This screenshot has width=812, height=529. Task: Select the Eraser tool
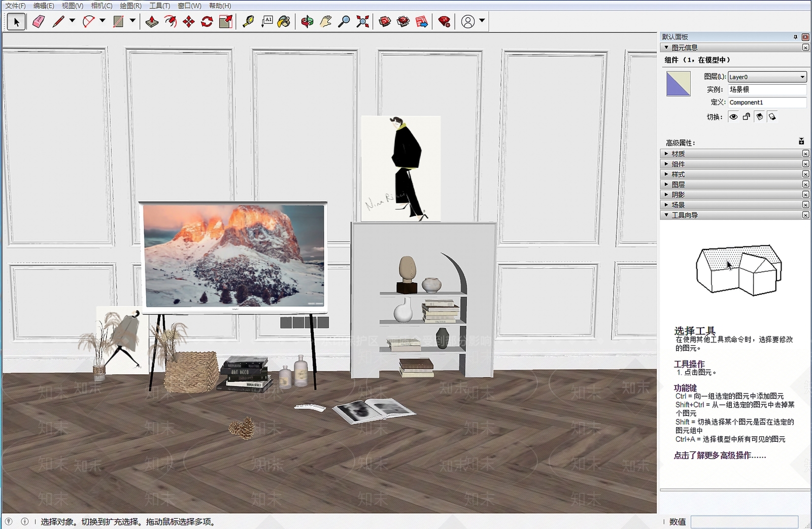tap(39, 22)
